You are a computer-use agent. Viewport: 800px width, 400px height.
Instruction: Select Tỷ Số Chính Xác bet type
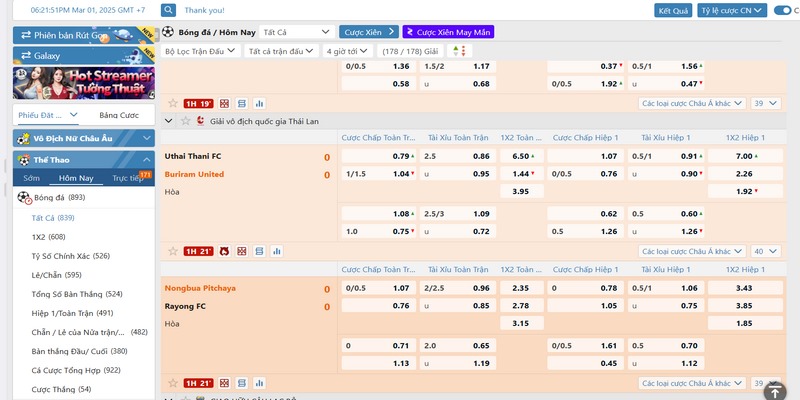click(x=70, y=256)
